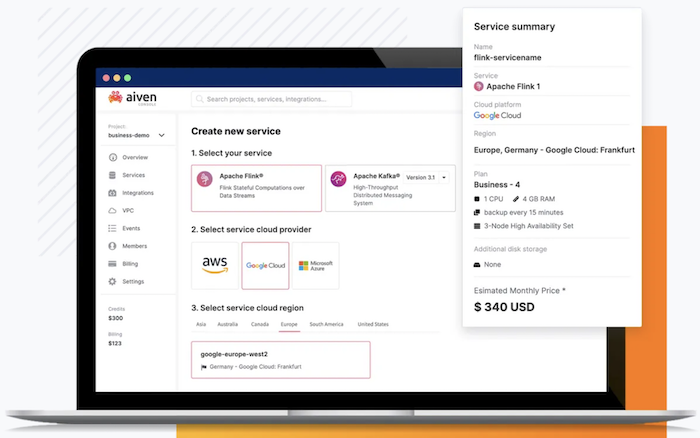Viewport: 700px width, 438px height.
Task: Click the Apache Kafka logo icon
Action: pyautogui.click(x=338, y=179)
